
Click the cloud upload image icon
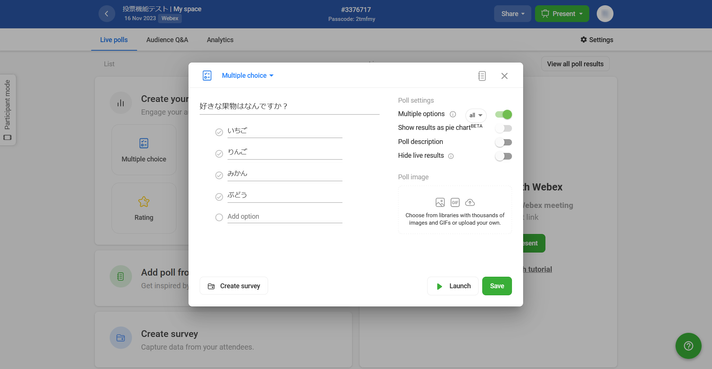(x=470, y=202)
